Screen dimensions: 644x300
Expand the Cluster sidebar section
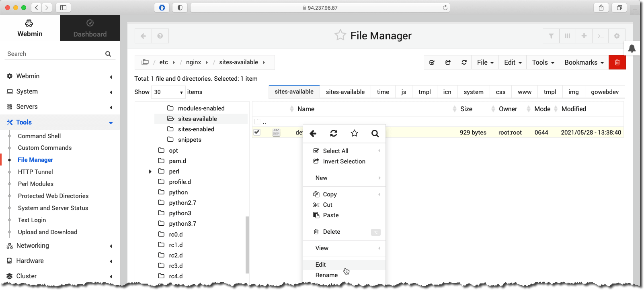coord(60,276)
